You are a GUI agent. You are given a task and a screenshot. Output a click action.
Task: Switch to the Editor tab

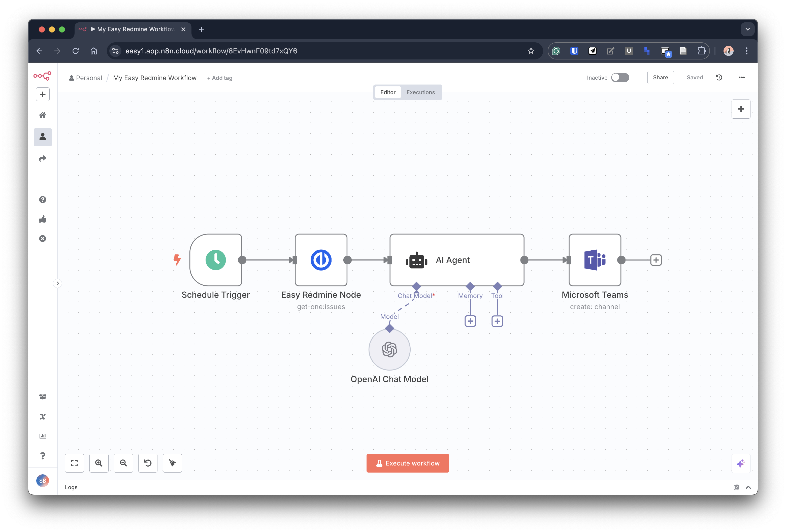pos(388,92)
